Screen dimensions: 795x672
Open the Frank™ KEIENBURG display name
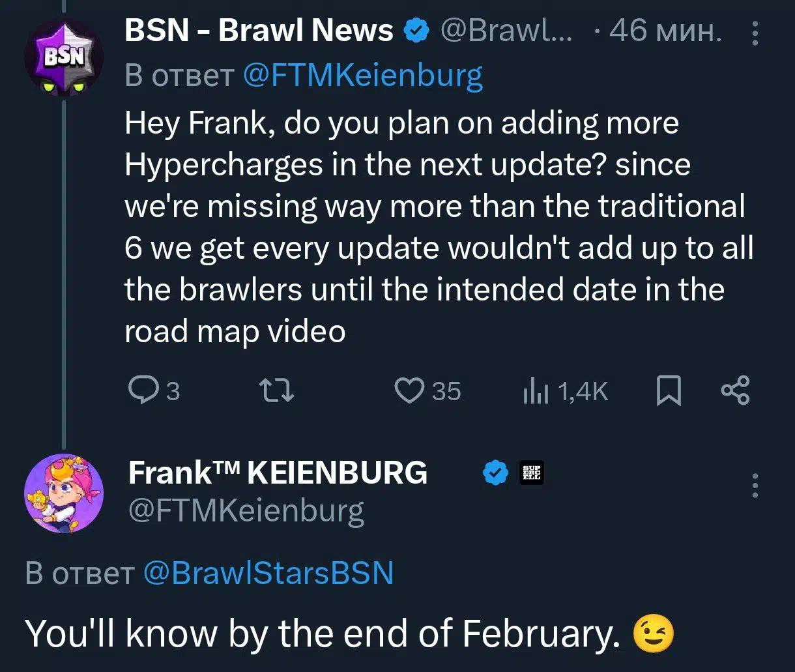[x=278, y=473]
